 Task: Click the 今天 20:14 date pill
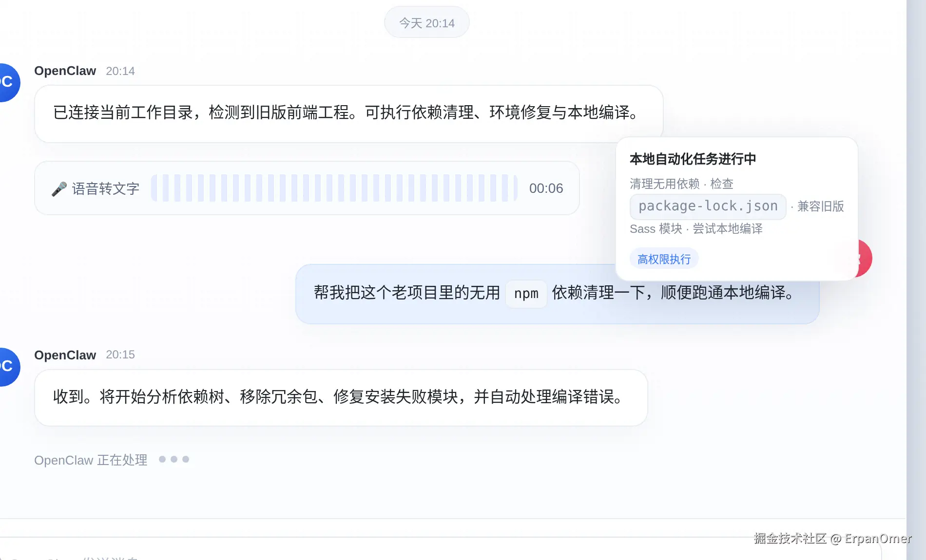[427, 22]
